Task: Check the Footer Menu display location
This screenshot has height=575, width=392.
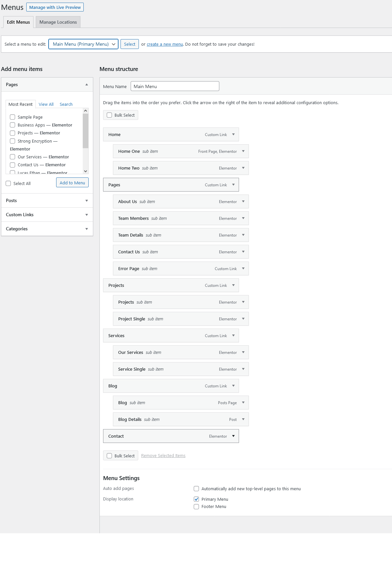Action: coord(196,507)
